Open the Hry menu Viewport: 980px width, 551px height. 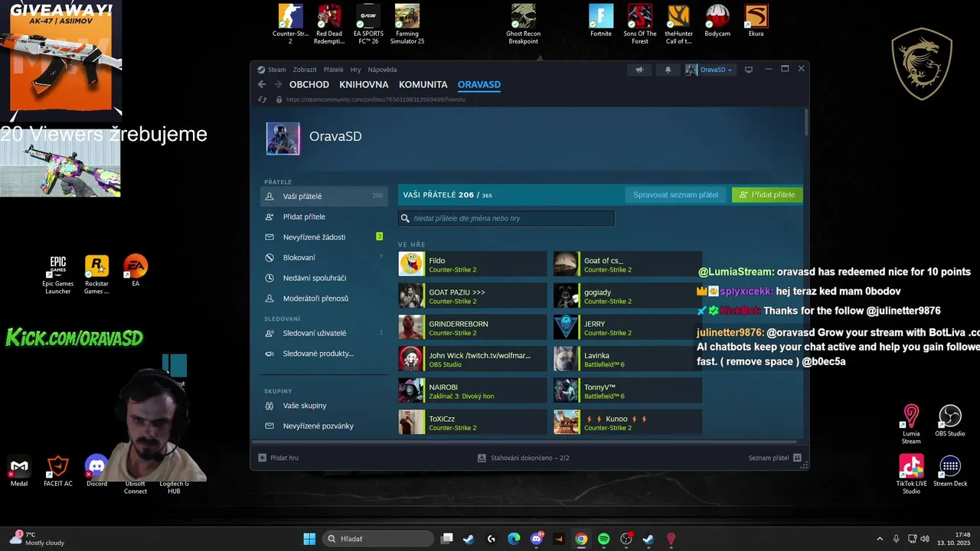356,70
